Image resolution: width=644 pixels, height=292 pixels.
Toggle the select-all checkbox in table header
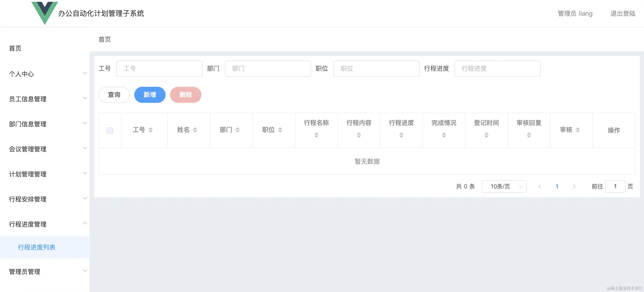[110, 130]
